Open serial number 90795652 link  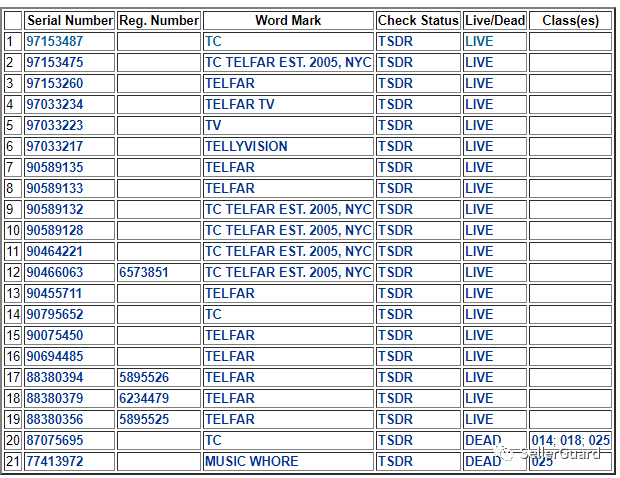click(x=55, y=314)
